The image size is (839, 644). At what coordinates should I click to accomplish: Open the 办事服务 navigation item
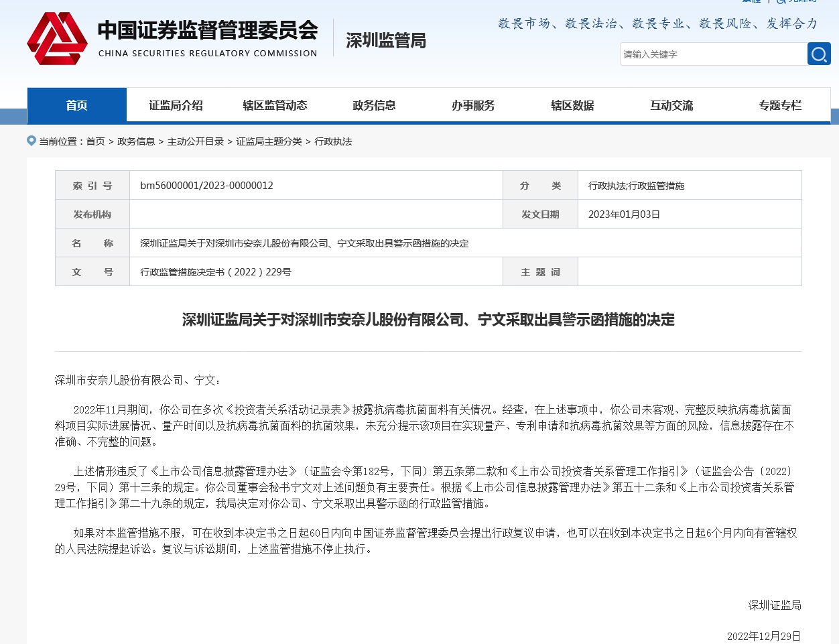[x=473, y=105]
